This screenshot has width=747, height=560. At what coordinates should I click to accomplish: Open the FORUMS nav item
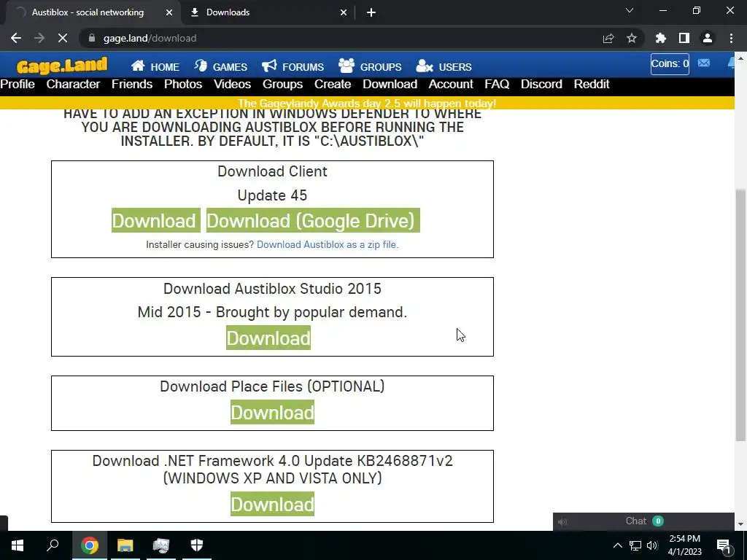click(x=293, y=66)
